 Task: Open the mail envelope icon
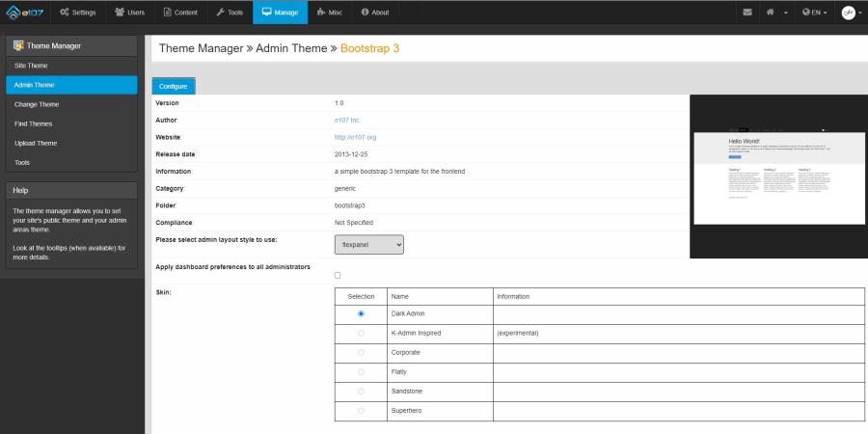747,13
